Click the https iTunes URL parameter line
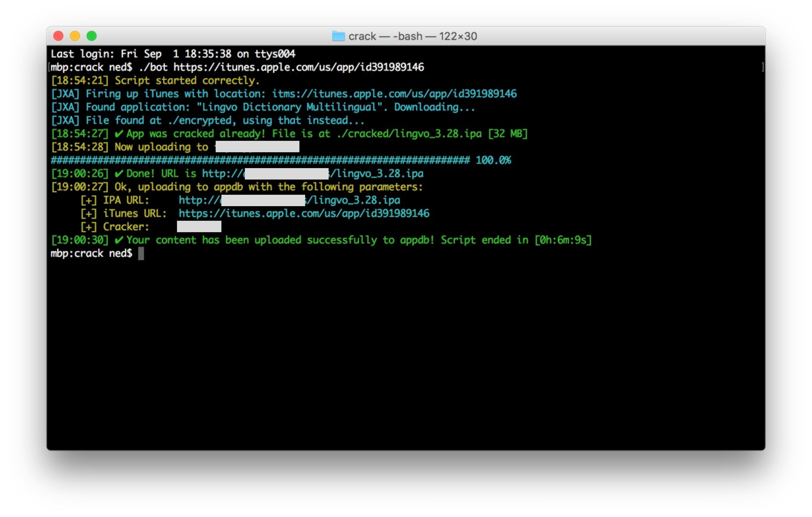Viewport: 812px width, 517px height. (x=303, y=214)
